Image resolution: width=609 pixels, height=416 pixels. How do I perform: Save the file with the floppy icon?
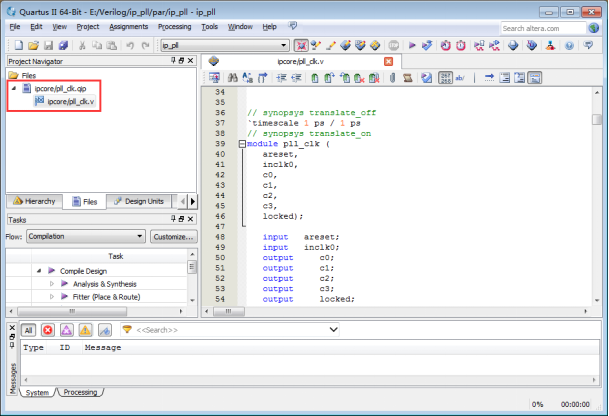[49, 45]
